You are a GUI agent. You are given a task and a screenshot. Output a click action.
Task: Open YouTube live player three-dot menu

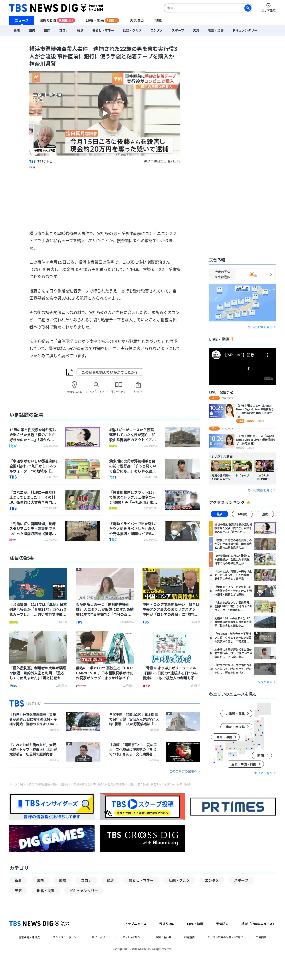[267, 355]
